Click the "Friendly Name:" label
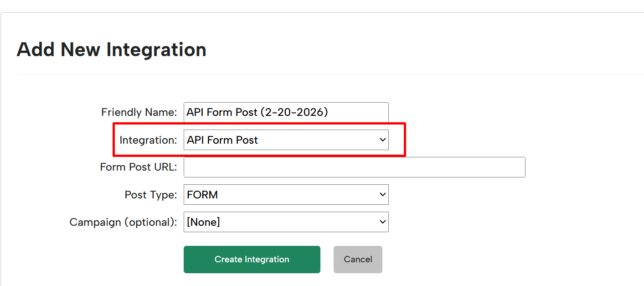Image resolution: width=644 pixels, height=286 pixels. click(139, 112)
